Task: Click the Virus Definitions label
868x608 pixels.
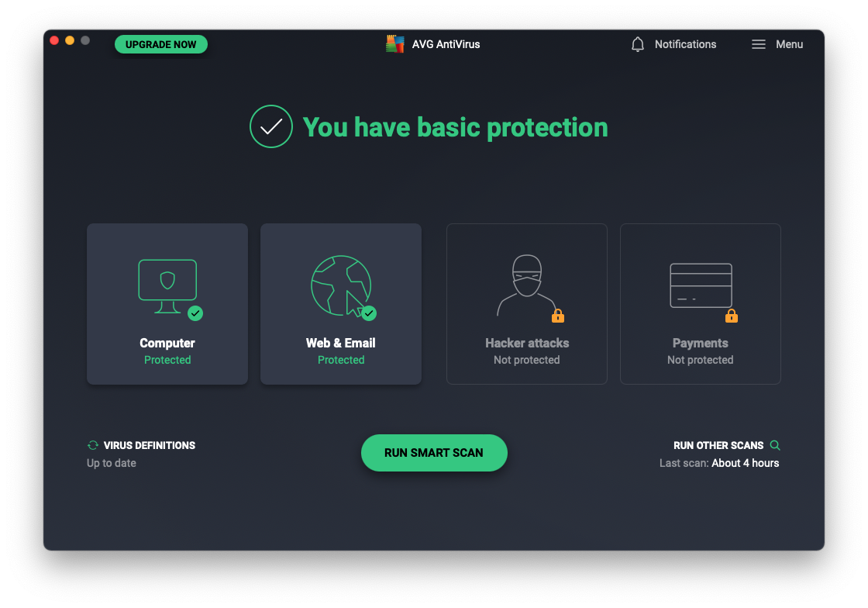Action: click(x=150, y=445)
